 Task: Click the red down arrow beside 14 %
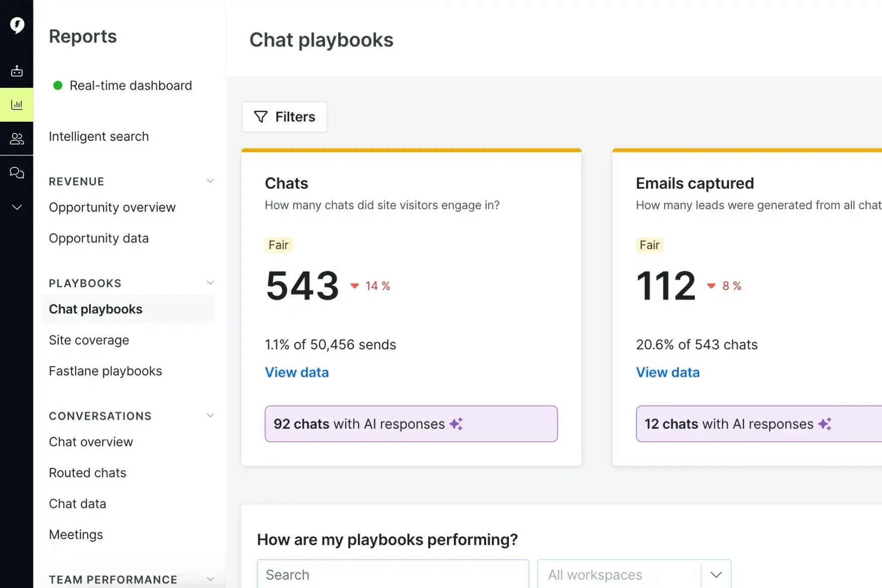pyautogui.click(x=355, y=286)
